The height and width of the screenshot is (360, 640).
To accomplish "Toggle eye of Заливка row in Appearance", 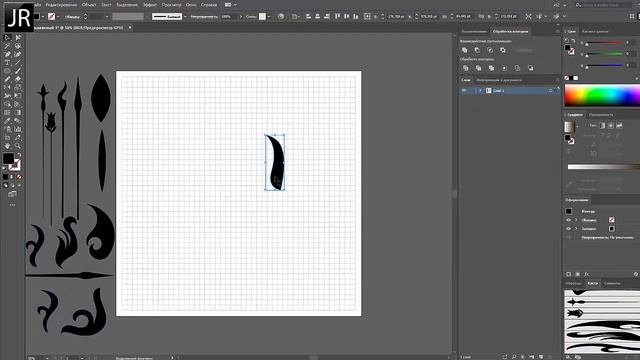I will [x=569, y=229].
